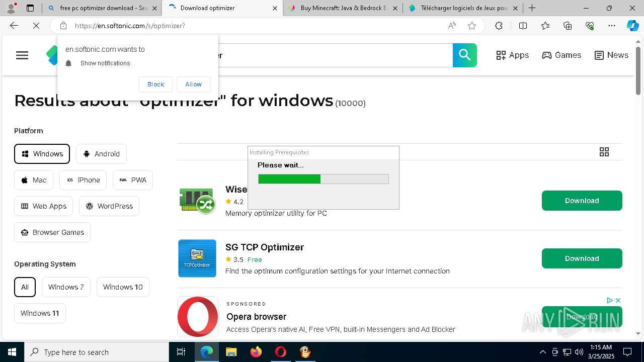Viewport: 644px width, 362px height.
Task: Open the Softonic hamburger menu
Action: click(x=22, y=55)
